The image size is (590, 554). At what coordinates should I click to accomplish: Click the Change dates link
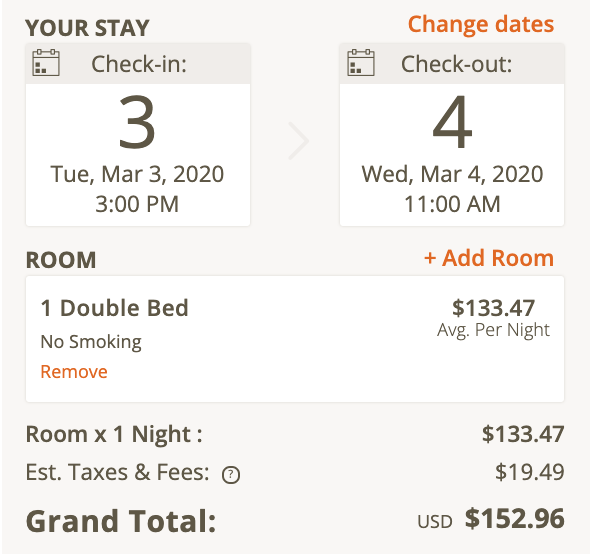pos(481,24)
